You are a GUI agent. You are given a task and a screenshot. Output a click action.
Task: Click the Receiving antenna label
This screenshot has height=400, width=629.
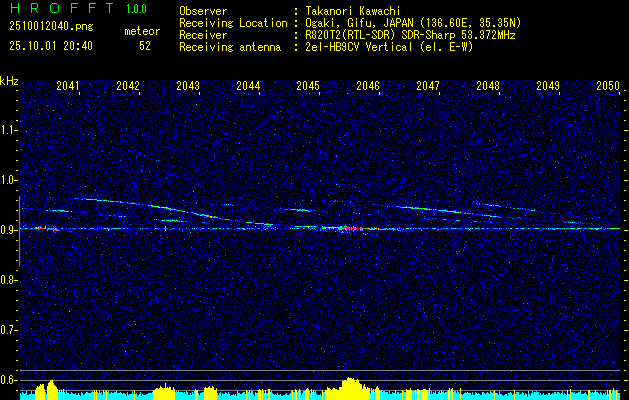[230, 47]
